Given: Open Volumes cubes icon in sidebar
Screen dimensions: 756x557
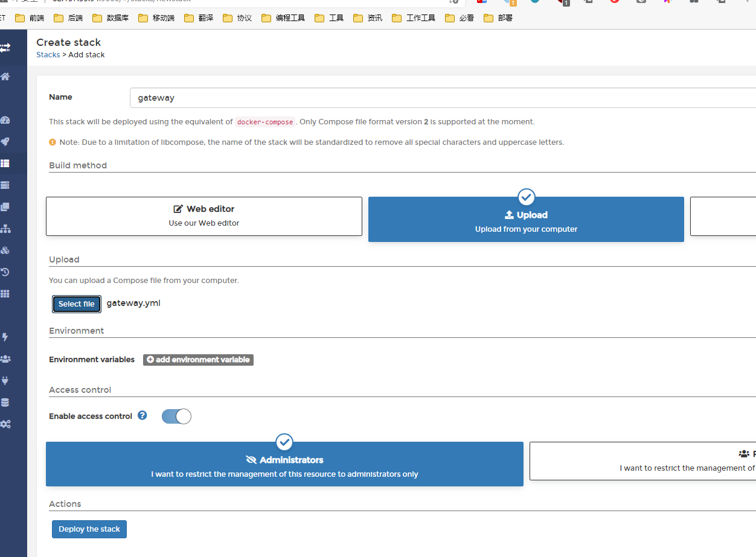Looking at the screenshot, I should (x=5, y=250).
